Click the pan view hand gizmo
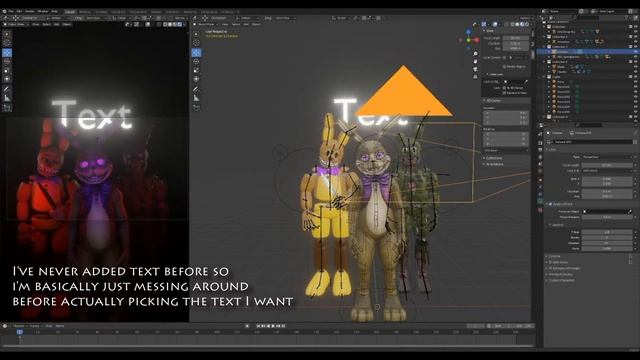 pos(476,62)
